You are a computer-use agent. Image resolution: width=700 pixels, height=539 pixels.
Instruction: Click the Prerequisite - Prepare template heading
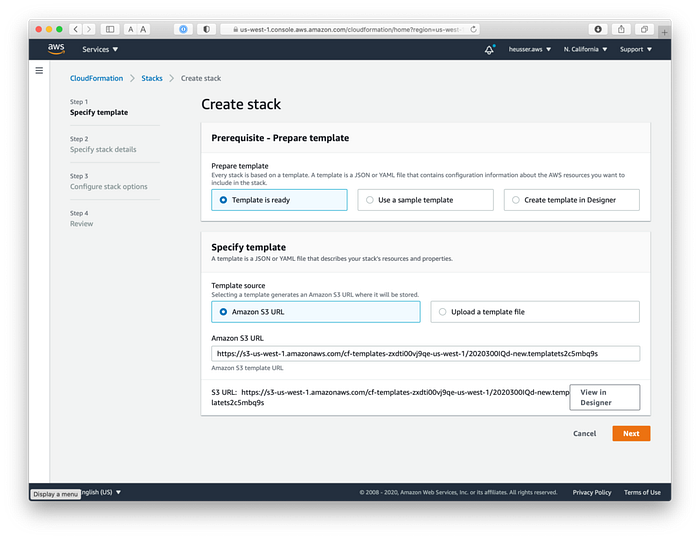(280, 138)
